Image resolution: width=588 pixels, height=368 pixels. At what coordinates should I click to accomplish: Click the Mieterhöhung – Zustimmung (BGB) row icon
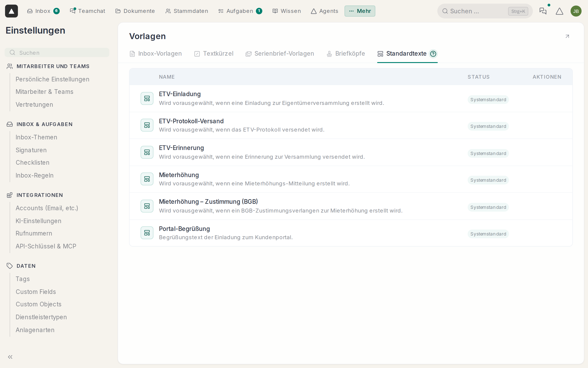[147, 206]
